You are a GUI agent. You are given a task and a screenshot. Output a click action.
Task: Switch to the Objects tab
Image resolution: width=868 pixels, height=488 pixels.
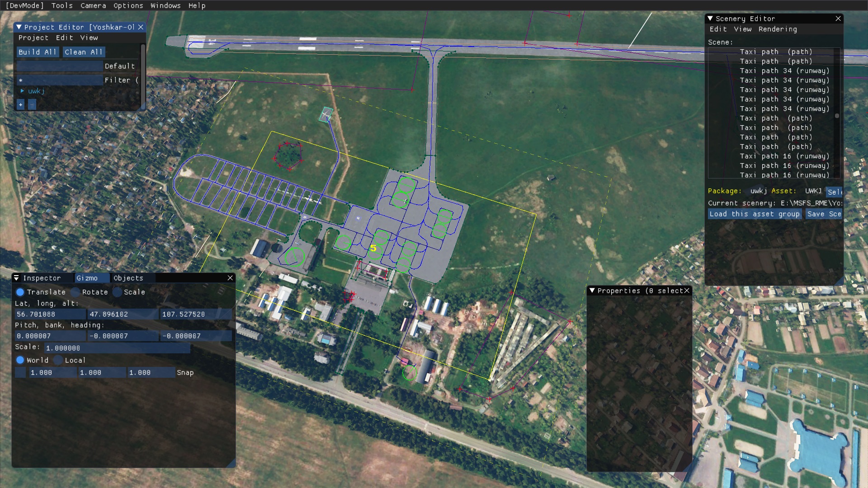128,278
